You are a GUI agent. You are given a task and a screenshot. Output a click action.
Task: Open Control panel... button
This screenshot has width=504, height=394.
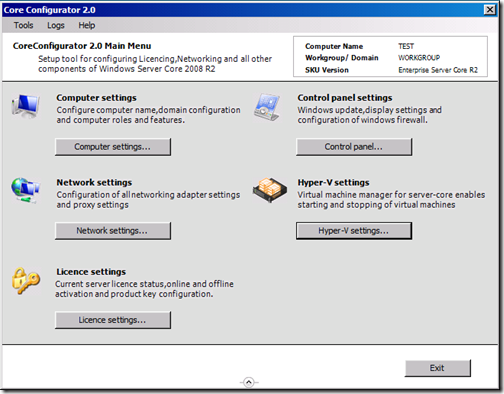pos(354,147)
